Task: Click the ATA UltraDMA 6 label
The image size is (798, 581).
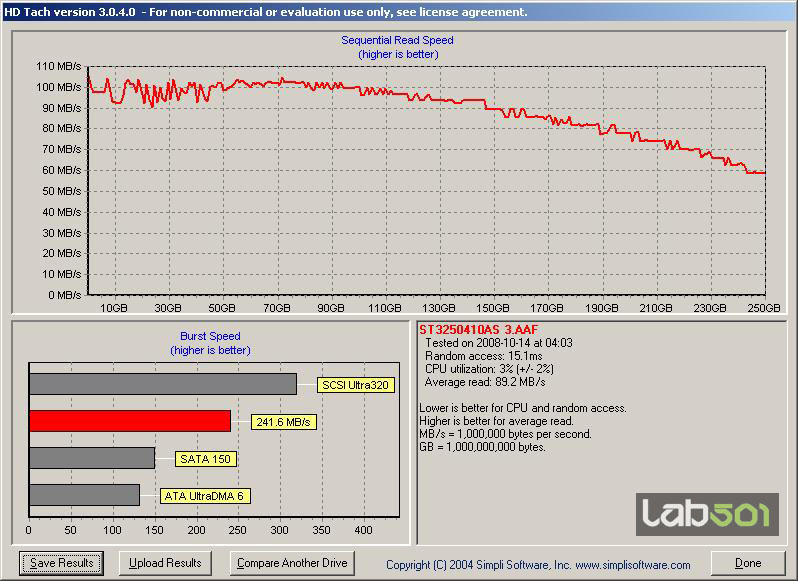Action: coord(205,496)
